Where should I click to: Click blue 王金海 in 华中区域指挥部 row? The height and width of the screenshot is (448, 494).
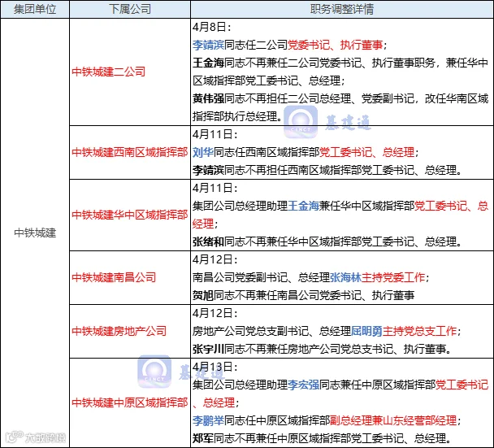(303, 207)
